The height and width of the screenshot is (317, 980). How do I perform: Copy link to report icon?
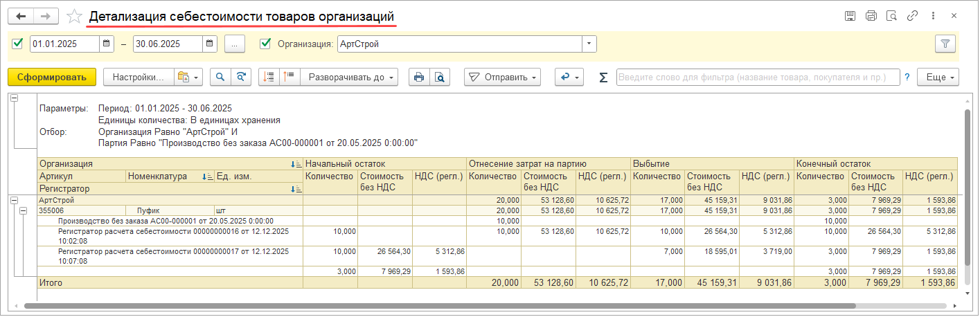click(x=912, y=16)
